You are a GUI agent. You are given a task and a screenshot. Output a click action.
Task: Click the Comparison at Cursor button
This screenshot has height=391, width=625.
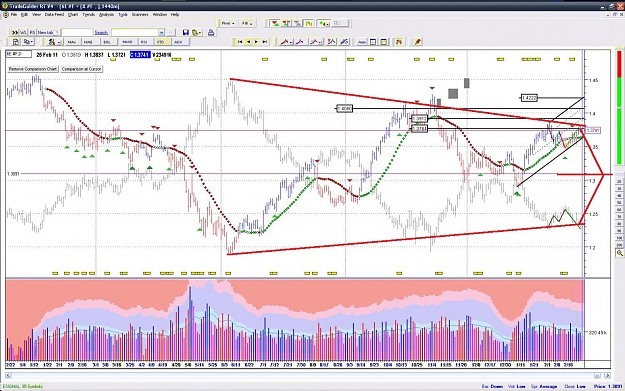pos(81,69)
